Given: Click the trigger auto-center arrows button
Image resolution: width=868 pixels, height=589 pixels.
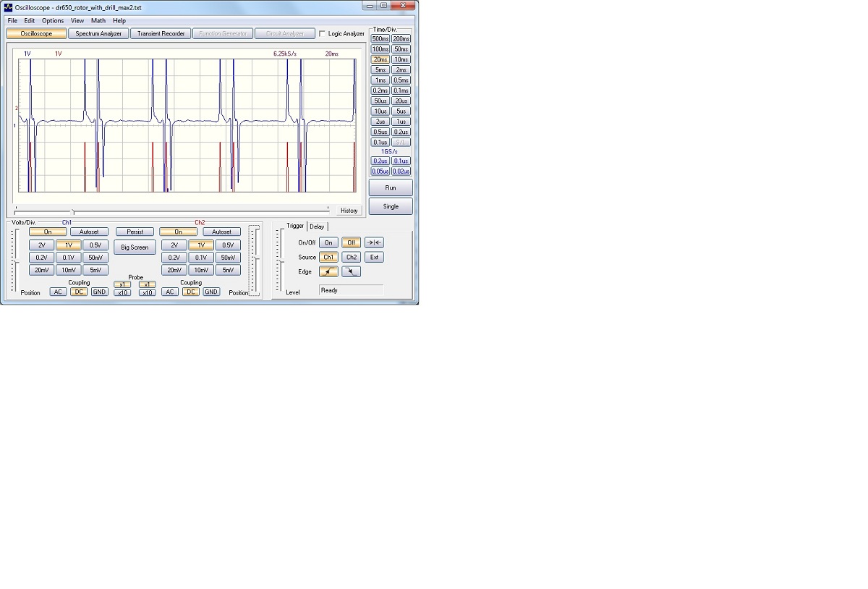Looking at the screenshot, I should [374, 243].
